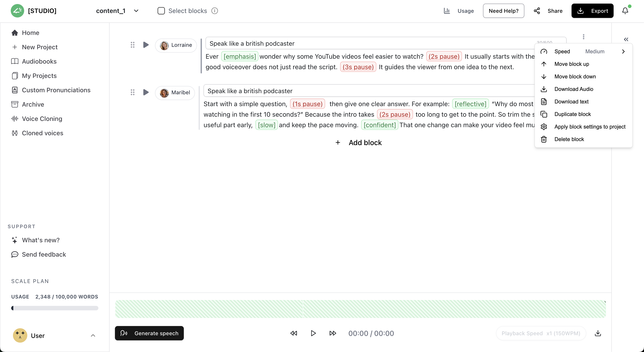Change the Maribel voice selector
The image size is (644, 352).
pyautogui.click(x=175, y=93)
